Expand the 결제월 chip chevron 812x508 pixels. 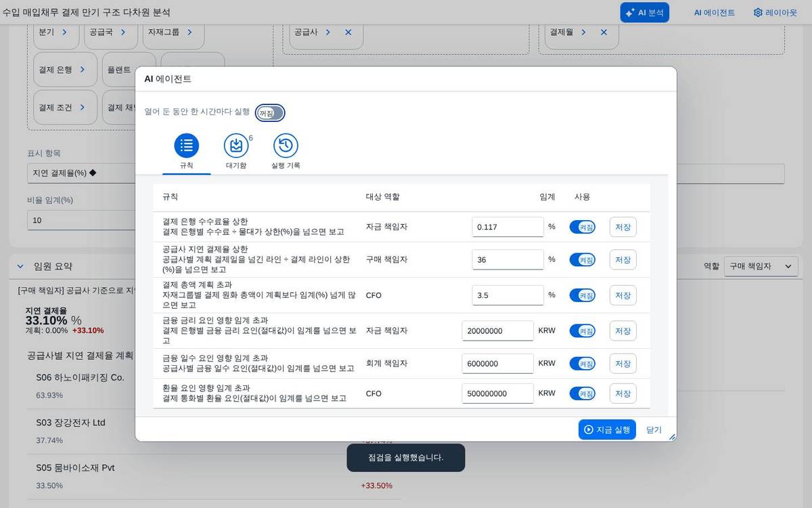[583, 32]
